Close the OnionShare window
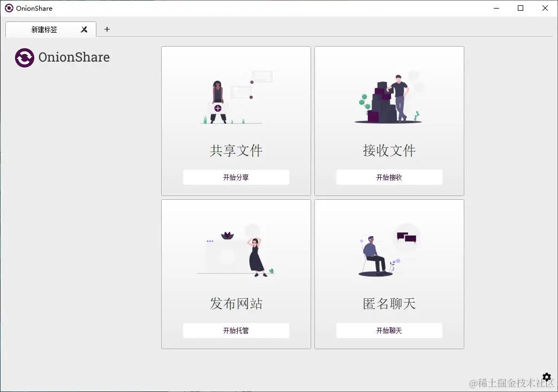558x392 pixels. (545, 8)
